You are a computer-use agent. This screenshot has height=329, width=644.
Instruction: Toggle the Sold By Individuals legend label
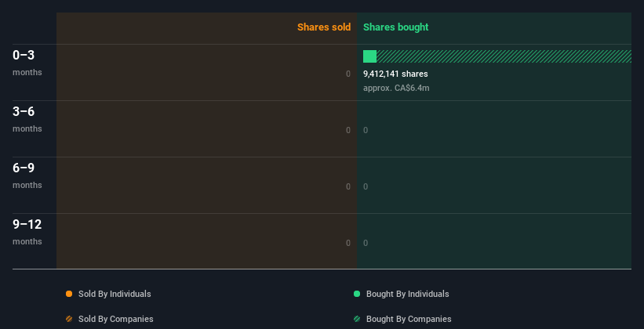tap(115, 294)
